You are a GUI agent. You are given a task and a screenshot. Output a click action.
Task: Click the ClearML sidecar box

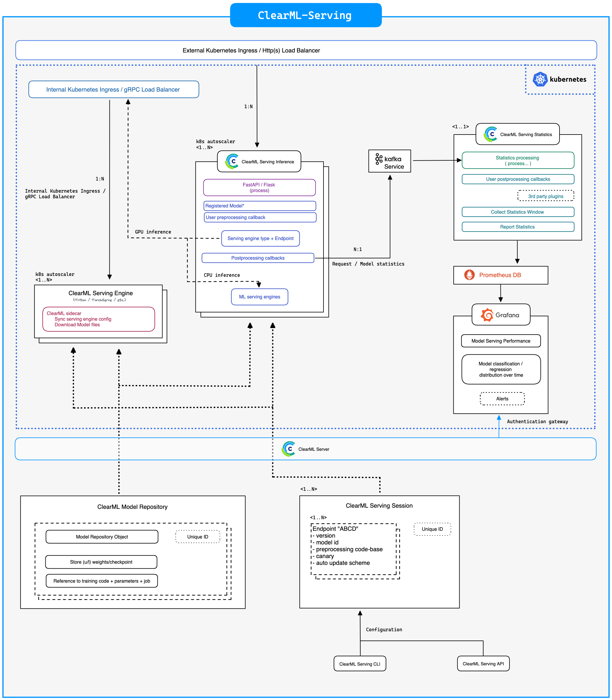coord(98,319)
